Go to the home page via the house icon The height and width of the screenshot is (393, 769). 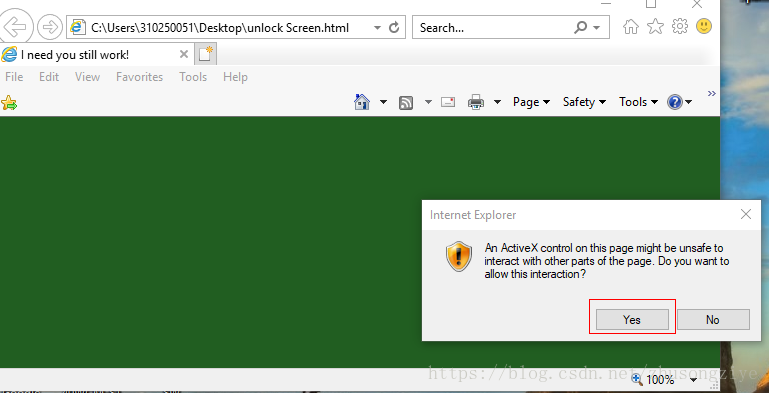[631, 27]
